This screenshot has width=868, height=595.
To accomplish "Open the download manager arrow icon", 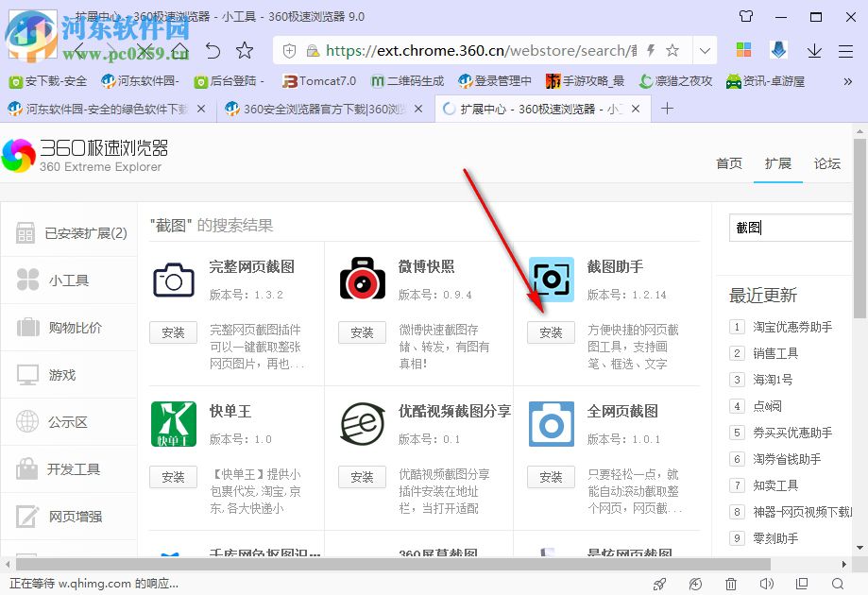I will click(812, 50).
